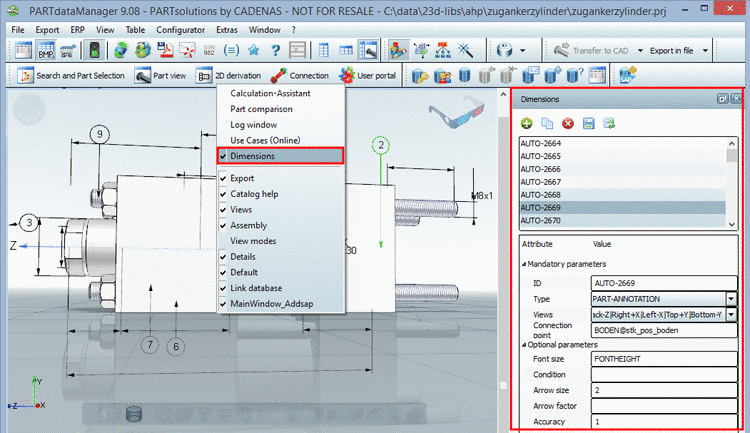Toggle the Default window entry
The height and width of the screenshot is (433, 750).
coord(280,272)
